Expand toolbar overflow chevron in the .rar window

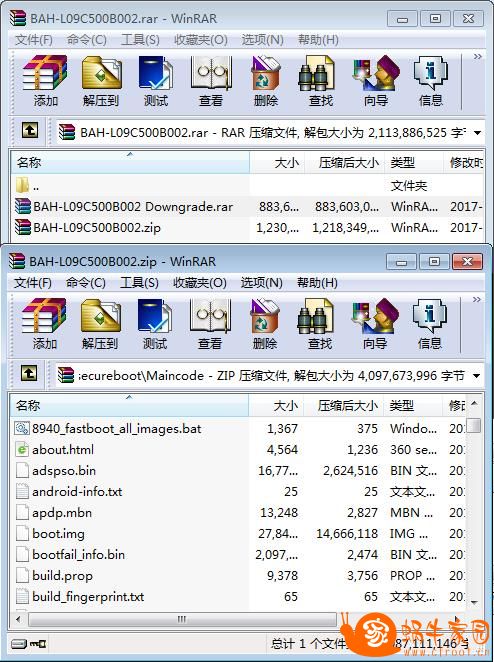point(478,56)
